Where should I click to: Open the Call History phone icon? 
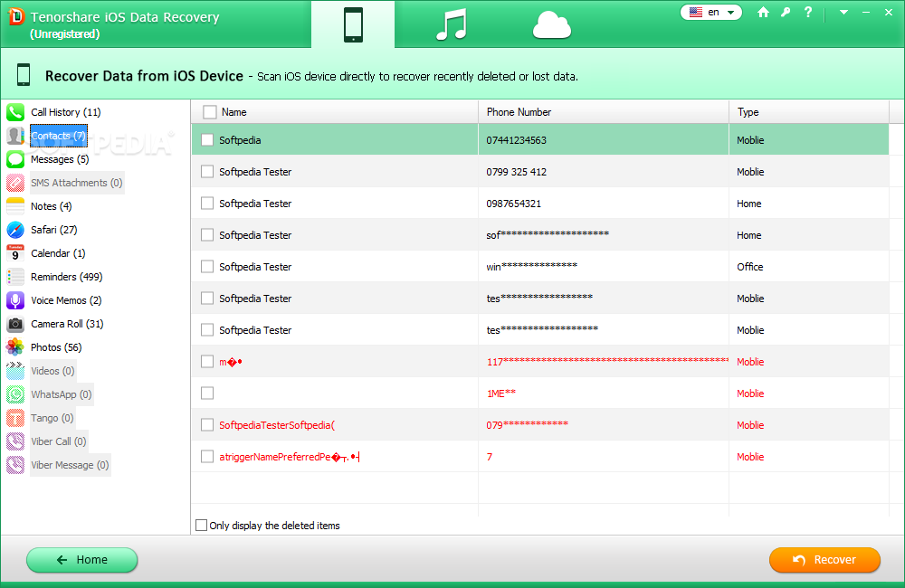(15, 112)
